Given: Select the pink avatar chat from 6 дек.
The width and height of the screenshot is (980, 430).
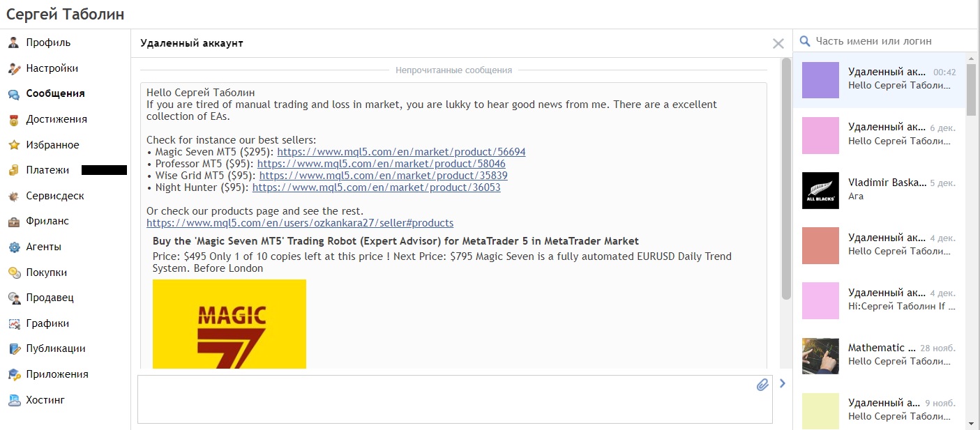Looking at the screenshot, I should (x=880, y=135).
